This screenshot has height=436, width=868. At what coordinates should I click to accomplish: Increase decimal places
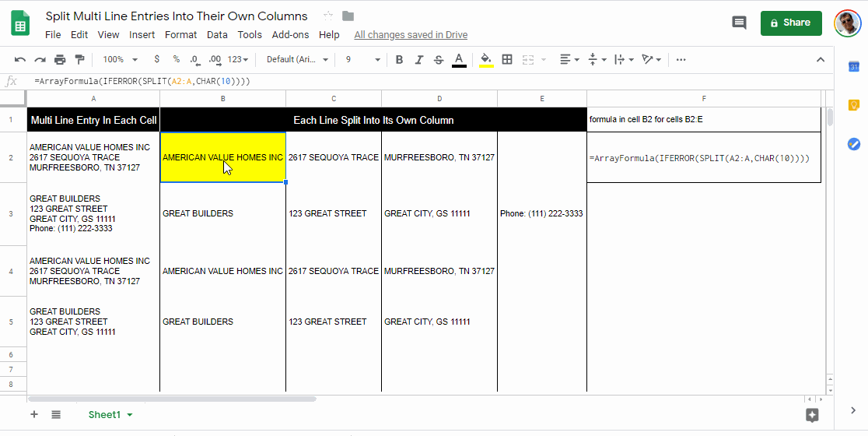(x=215, y=59)
